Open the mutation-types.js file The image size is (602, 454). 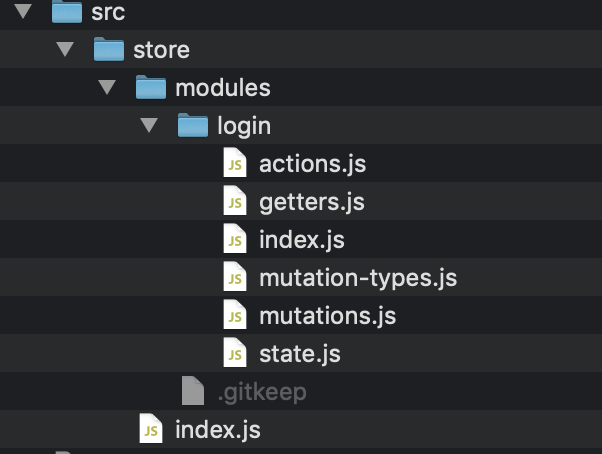coord(357,278)
